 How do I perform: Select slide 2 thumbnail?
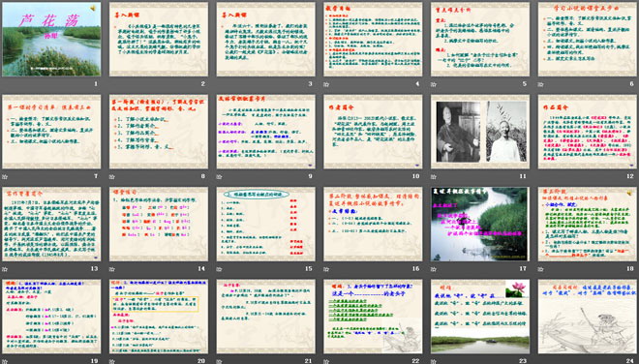click(159, 39)
